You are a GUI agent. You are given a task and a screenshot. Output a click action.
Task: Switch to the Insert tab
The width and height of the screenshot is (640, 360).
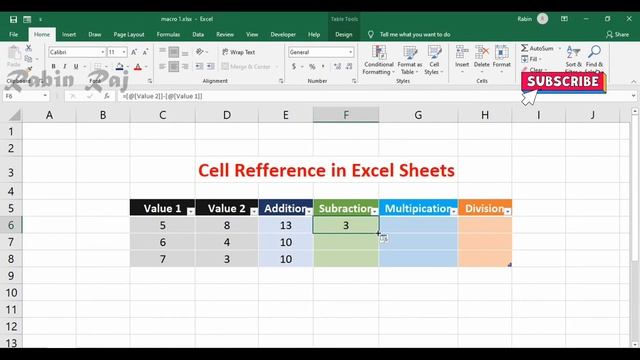pos(69,35)
